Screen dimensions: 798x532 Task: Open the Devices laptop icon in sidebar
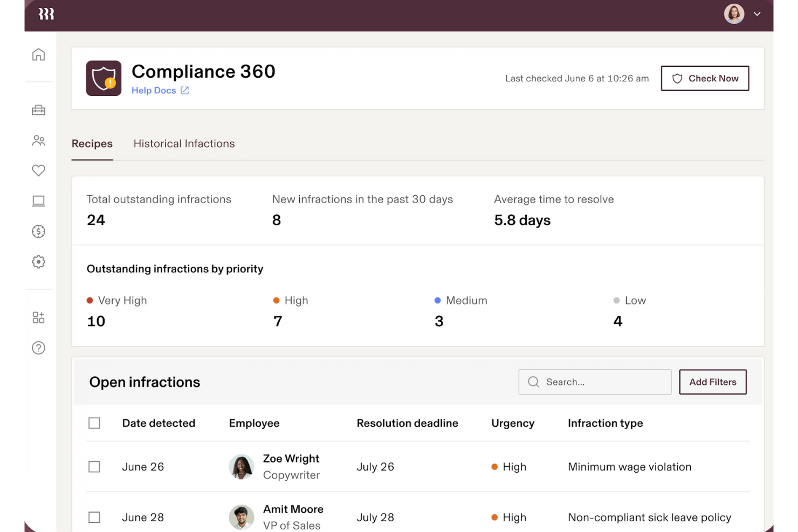[x=38, y=201]
